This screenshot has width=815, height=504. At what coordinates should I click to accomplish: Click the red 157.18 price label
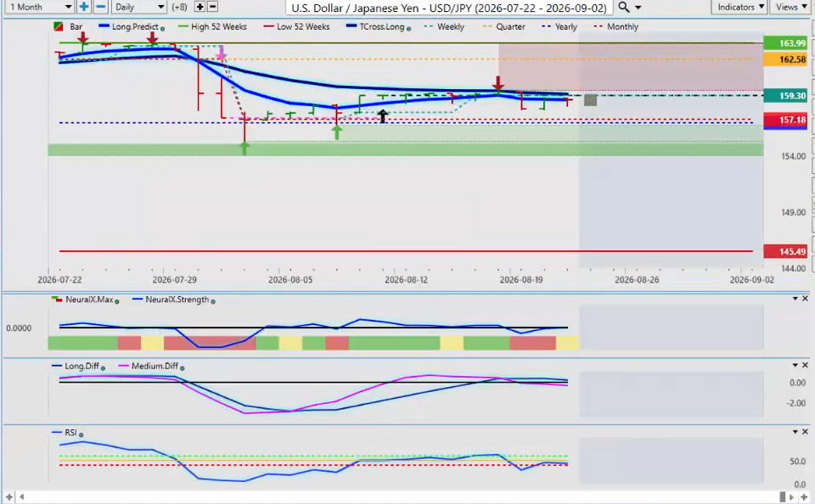point(784,120)
